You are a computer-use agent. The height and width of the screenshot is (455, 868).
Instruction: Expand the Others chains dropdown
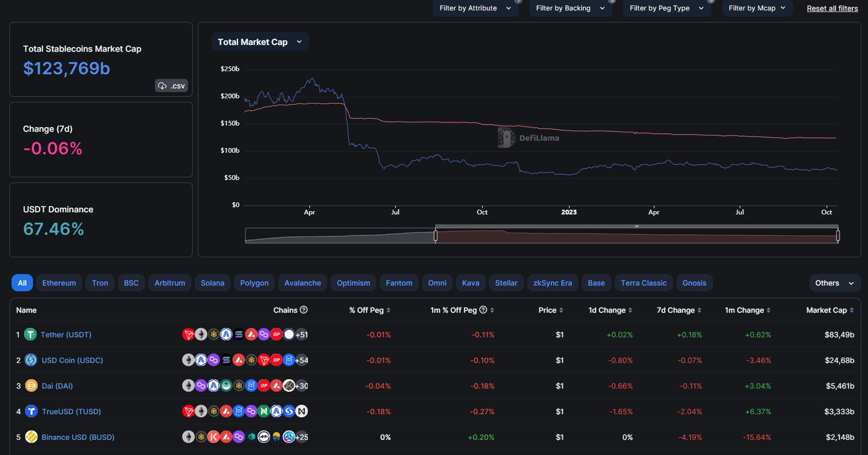pos(834,283)
